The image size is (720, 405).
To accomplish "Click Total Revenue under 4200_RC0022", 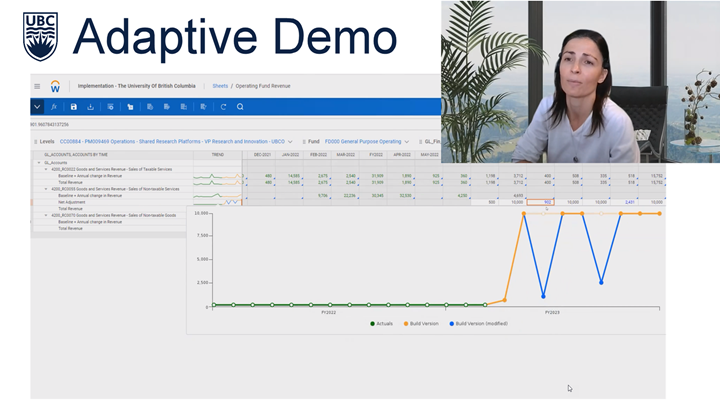I will pyautogui.click(x=70, y=182).
